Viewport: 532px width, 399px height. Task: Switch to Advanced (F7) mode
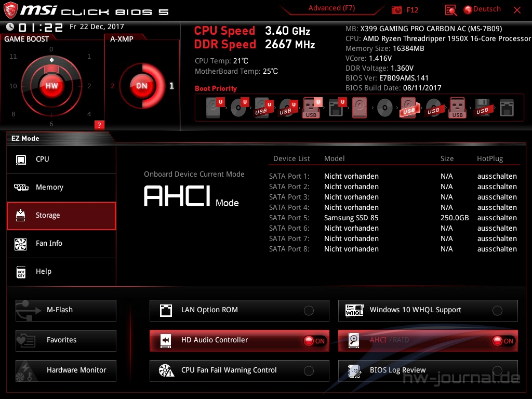pyautogui.click(x=331, y=8)
